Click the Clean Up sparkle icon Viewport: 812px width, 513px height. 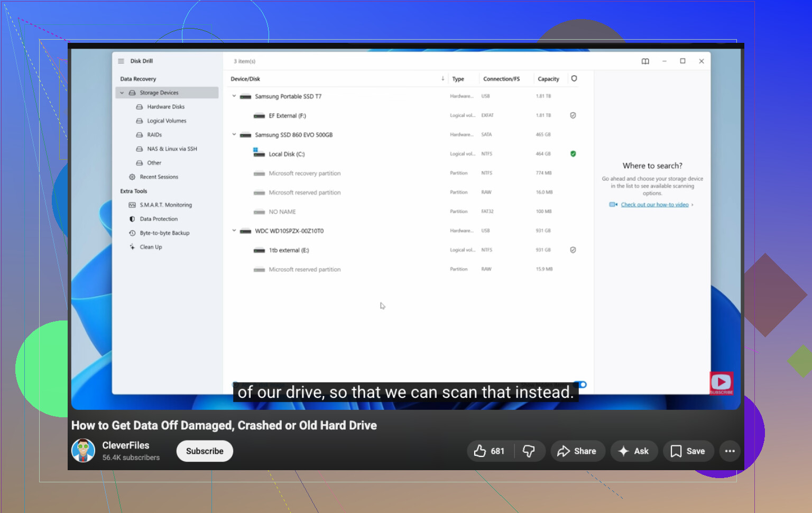pyautogui.click(x=132, y=247)
